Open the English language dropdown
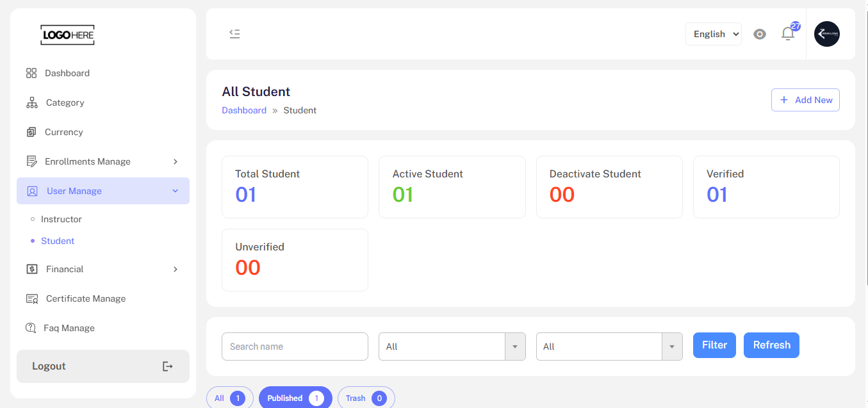The height and width of the screenshot is (408, 868). tap(714, 34)
